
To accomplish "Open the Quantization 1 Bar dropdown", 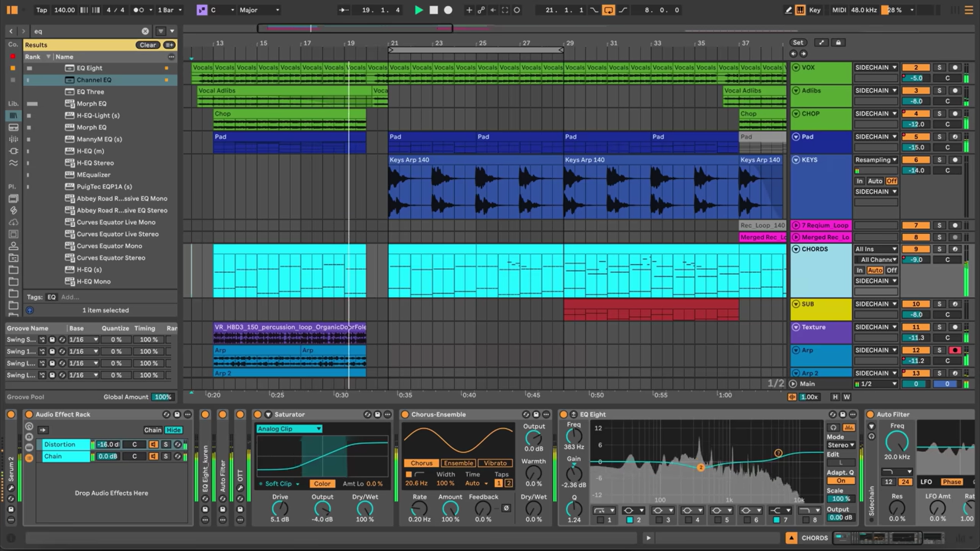I will (x=170, y=10).
